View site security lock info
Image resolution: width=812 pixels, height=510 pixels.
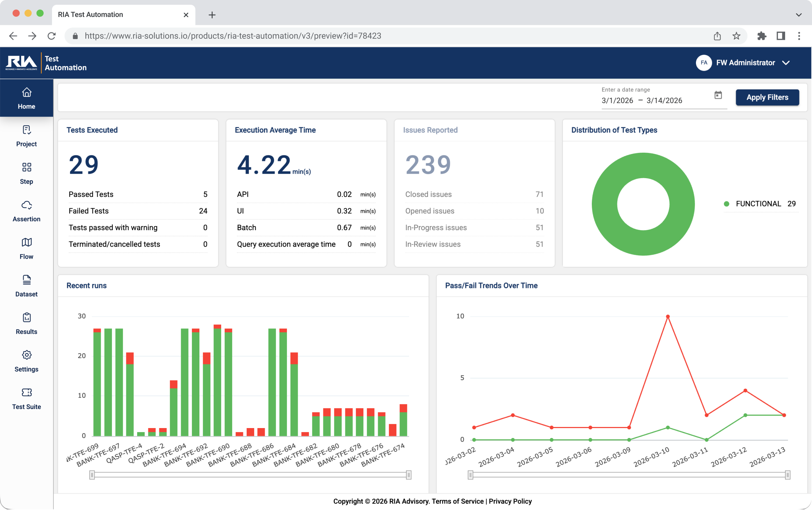(76, 36)
